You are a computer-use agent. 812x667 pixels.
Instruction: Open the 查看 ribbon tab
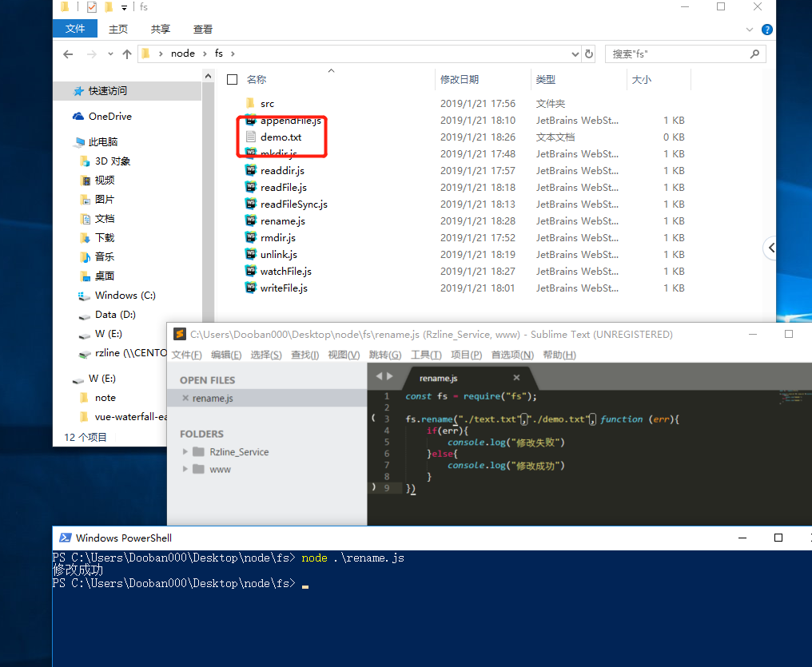[202, 29]
